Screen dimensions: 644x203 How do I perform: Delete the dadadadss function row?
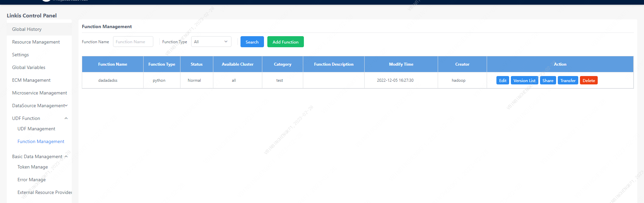(589, 80)
